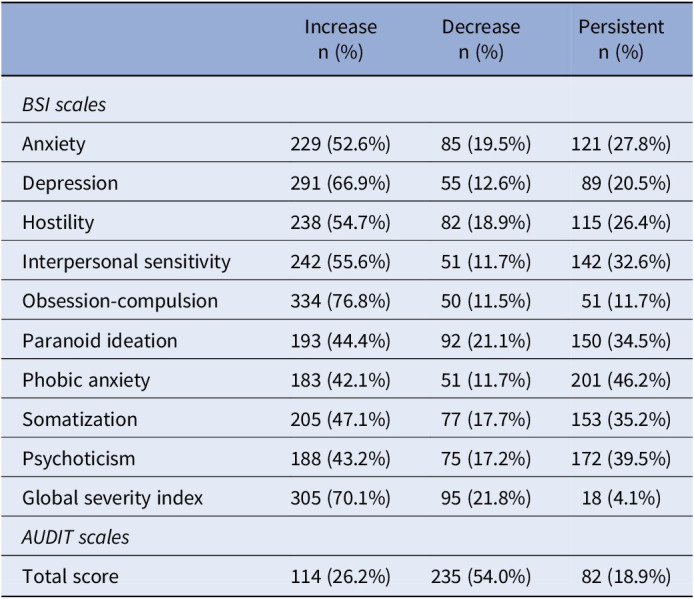The height and width of the screenshot is (599, 694).
Task: Click the Somatization row label
Action: (80, 419)
